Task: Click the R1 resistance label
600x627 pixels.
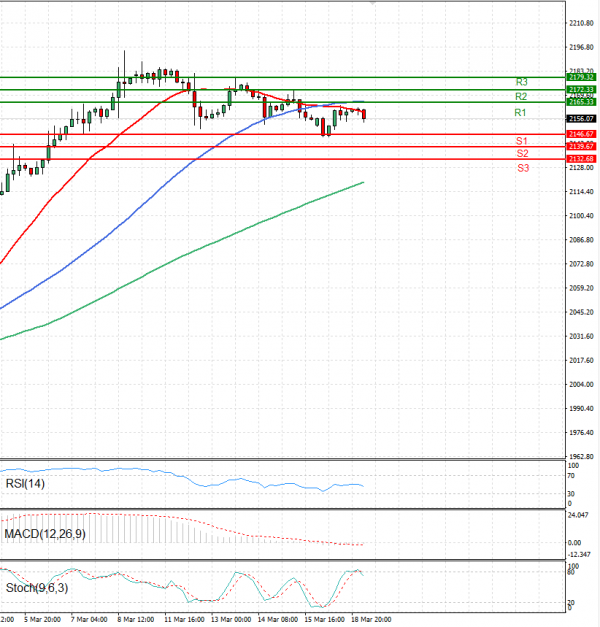Action: 520,113
